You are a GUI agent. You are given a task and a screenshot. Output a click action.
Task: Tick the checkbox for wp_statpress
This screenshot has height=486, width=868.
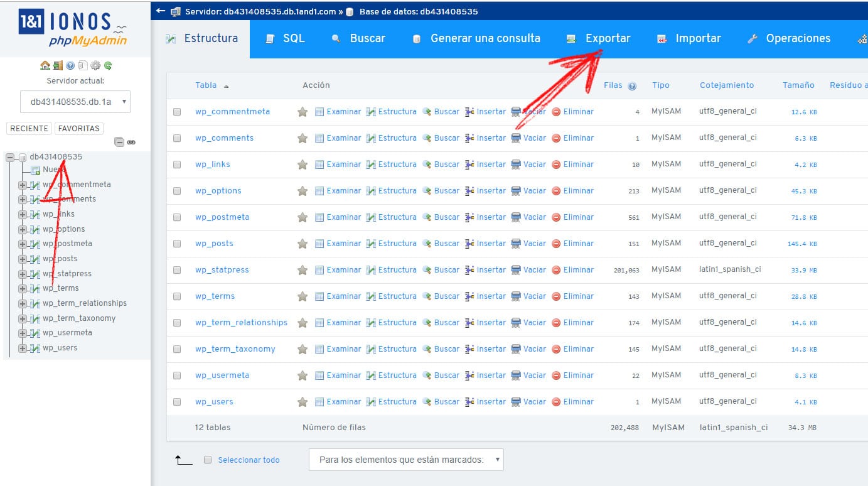click(x=177, y=270)
